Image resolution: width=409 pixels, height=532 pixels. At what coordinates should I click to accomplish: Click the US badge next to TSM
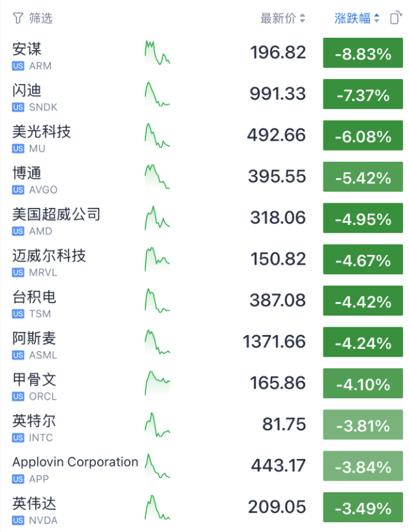[18, 314]
